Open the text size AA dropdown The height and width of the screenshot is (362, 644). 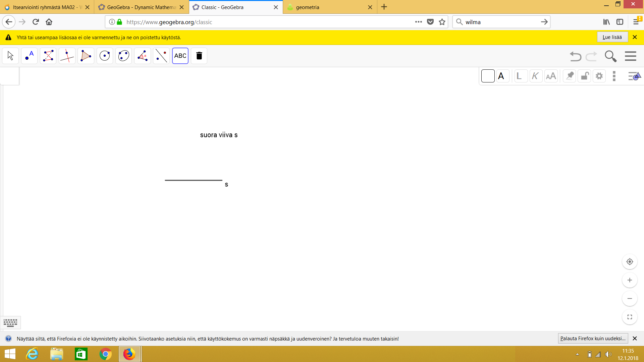(551, 76)
